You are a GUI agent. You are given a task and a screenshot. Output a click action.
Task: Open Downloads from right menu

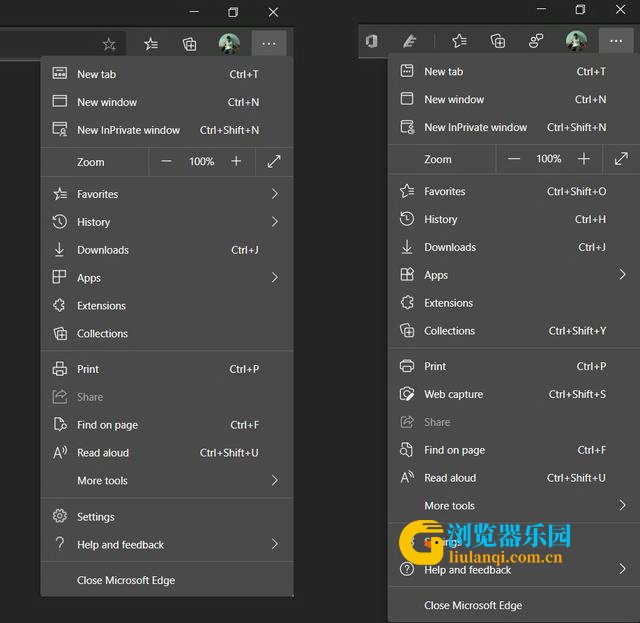pos(514,247)
